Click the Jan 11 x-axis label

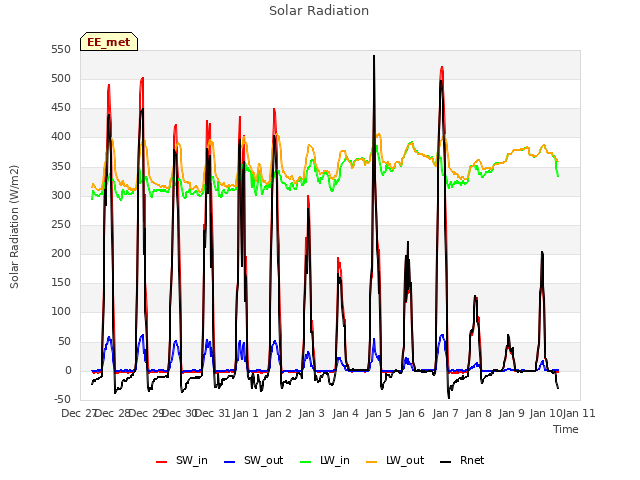click(579, 413)
